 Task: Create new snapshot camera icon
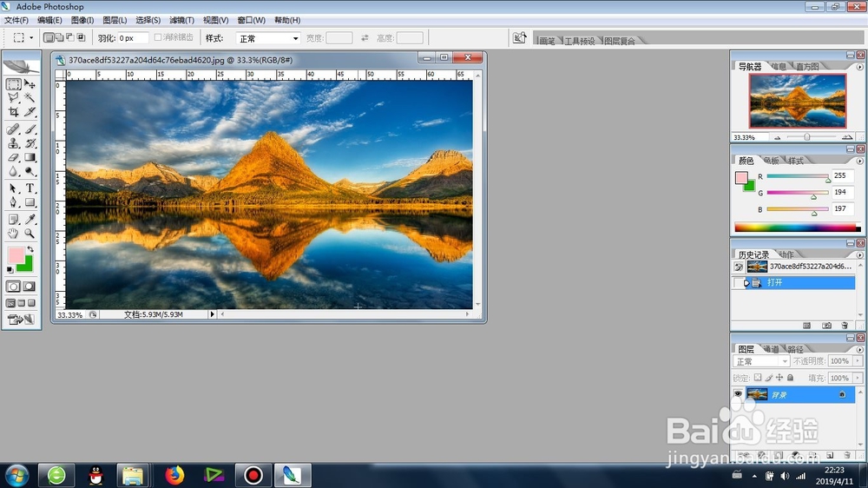click(x=826, y=326)
